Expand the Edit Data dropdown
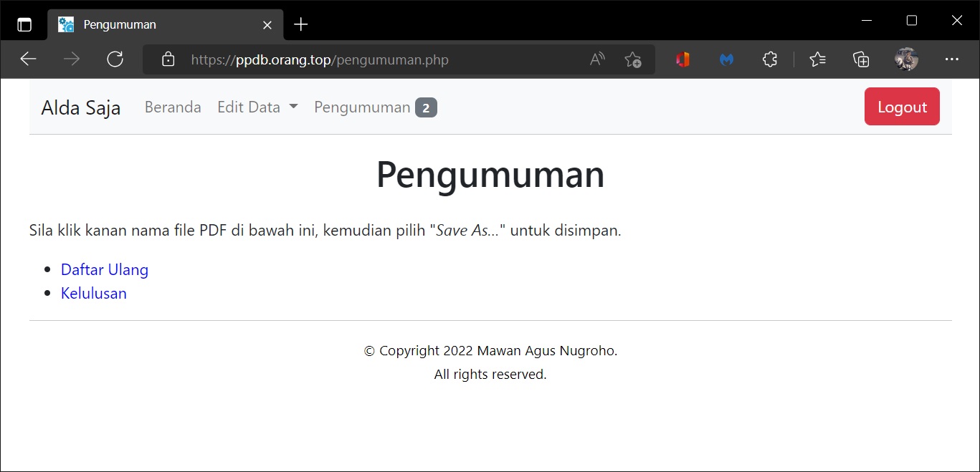The height and width of the screenshot is (472, 980). tap(257, 107)
